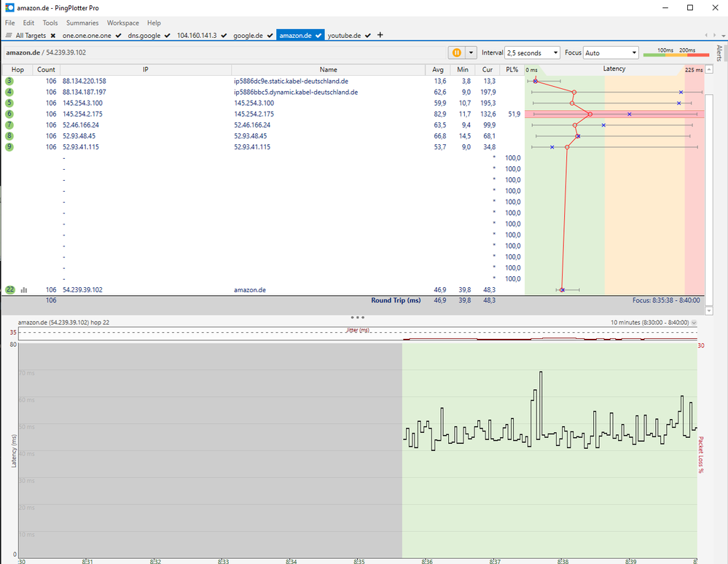Image resolution: width=728 pixels, height=564 pixels.
Task: Open the Help menu
Action: pos(154,23)
